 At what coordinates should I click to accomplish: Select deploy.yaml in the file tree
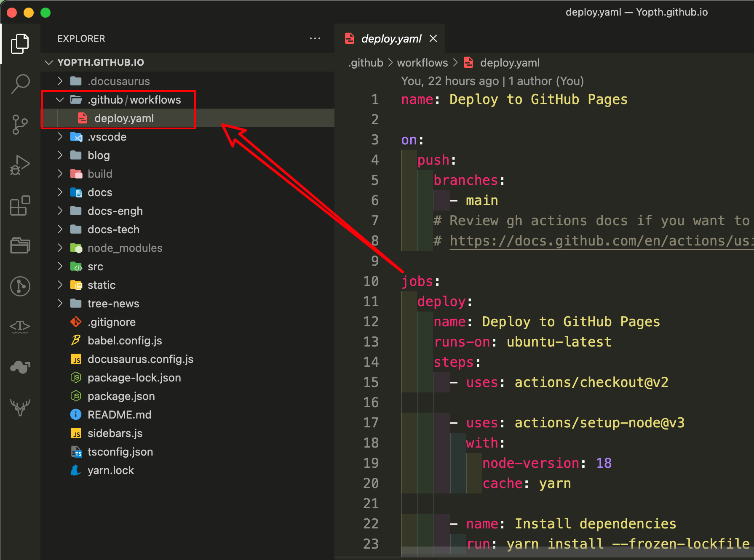[187, 118]
